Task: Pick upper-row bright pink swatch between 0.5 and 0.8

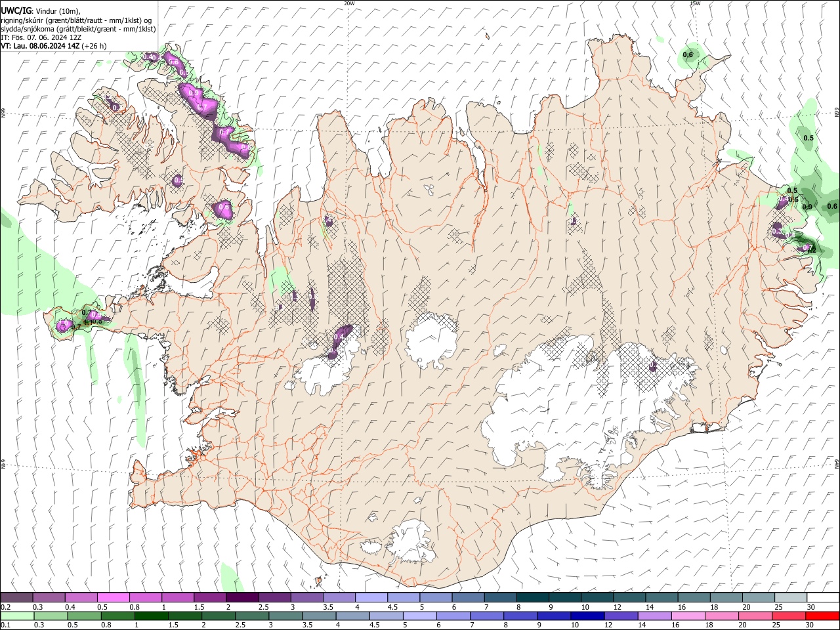Action: coord(113,597)
